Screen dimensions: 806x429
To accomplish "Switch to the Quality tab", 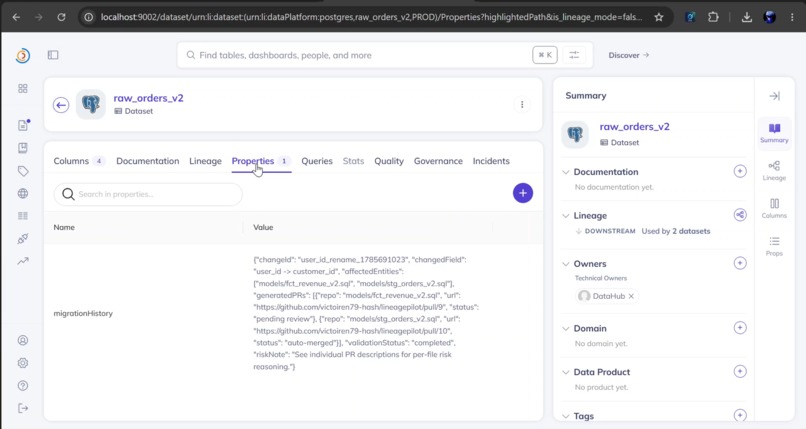I will coord(389,161).
